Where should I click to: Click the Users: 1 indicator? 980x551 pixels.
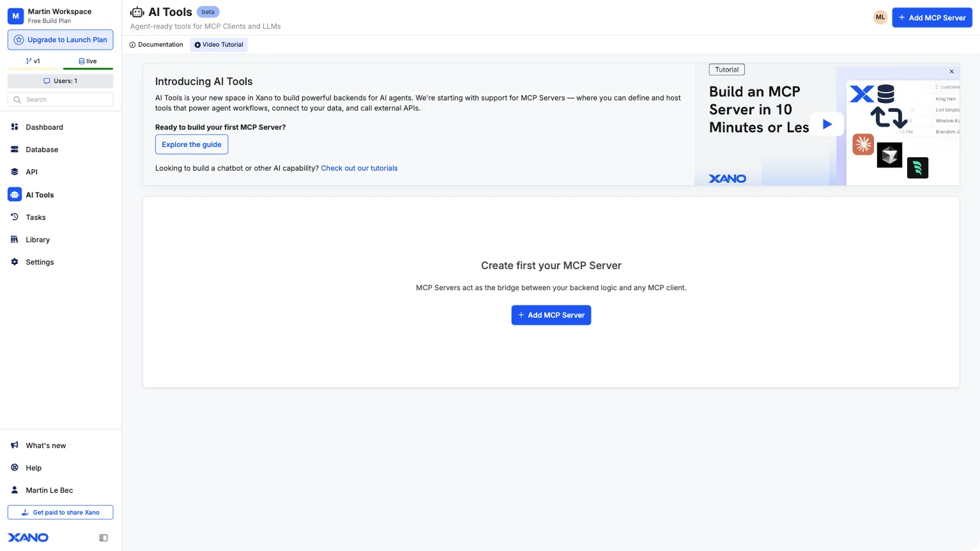pos(61,81)
